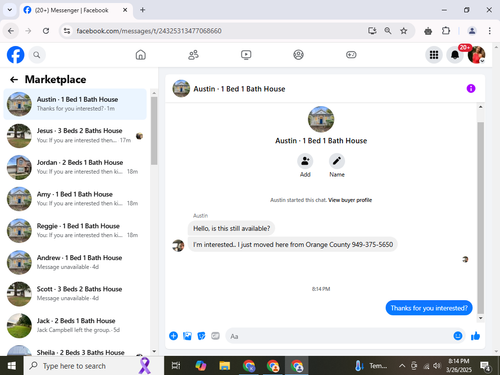Click the Windows taskbar search box
Image resolution: width=500 pixels, height=375 pixels.
coord(94,366)
